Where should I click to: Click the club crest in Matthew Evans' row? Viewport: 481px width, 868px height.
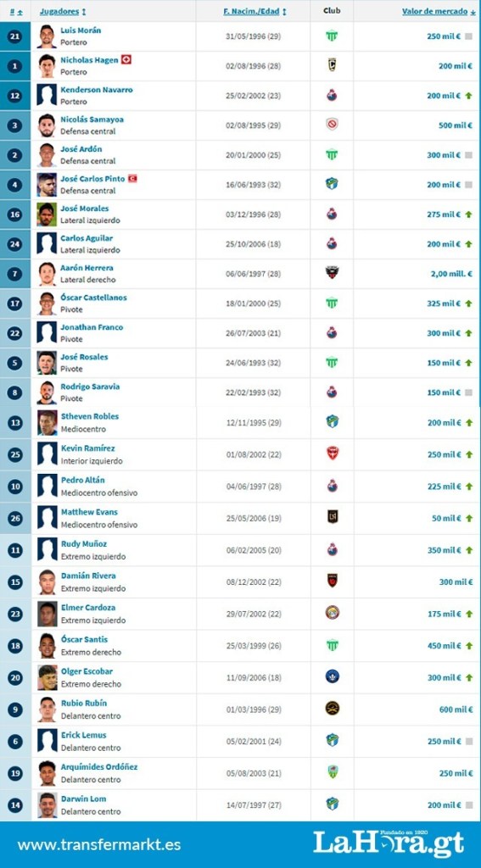pyautogui.click(x=332, y=516)
